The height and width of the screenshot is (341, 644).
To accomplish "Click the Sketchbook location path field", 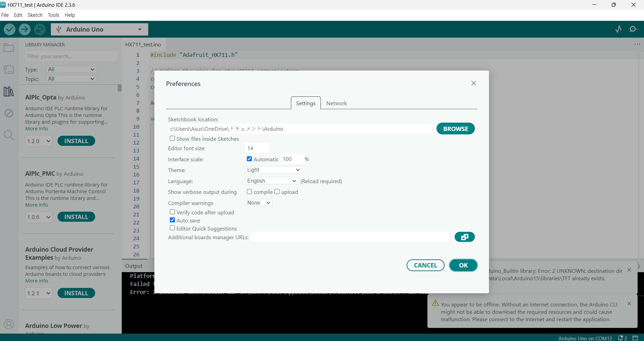I will click(x=300, y=129).
